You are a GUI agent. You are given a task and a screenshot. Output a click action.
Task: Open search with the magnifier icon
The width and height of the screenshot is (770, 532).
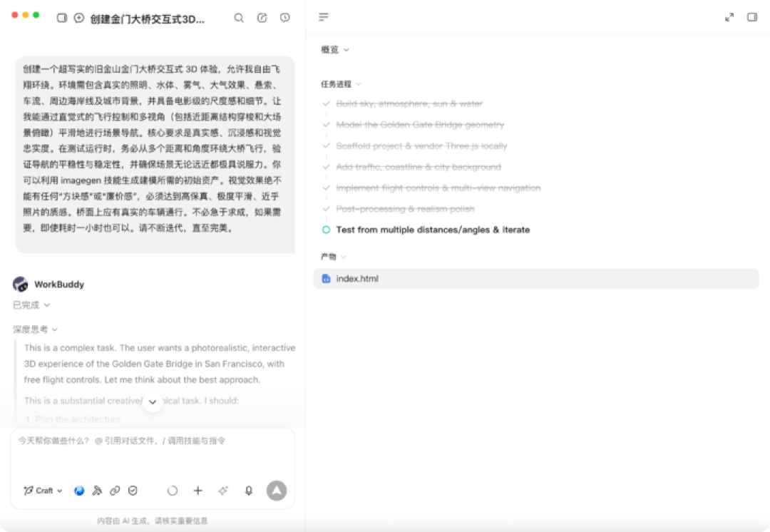click(x=239, y=18)
